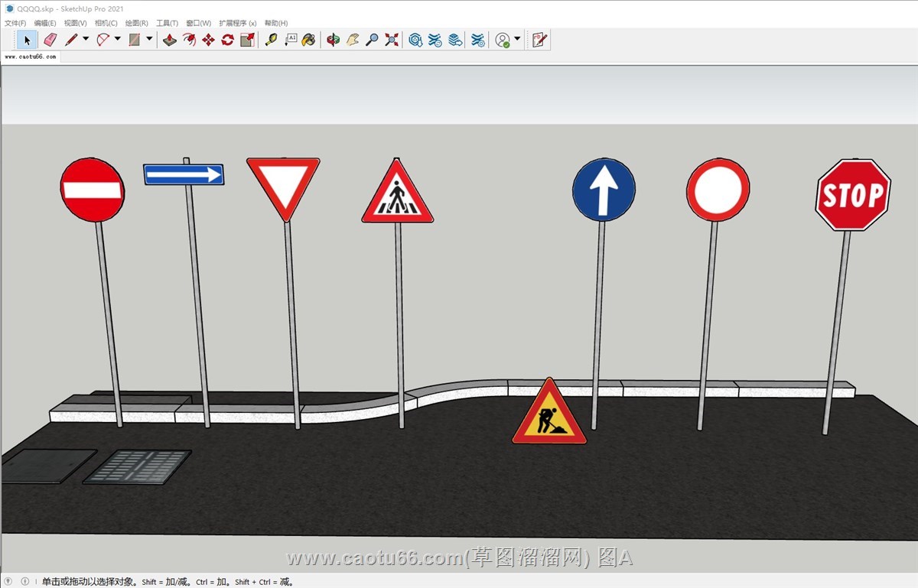Expand the Line tool dropdown arrow
This screenshot has width=918, height=588.
[x=86, y=39]
